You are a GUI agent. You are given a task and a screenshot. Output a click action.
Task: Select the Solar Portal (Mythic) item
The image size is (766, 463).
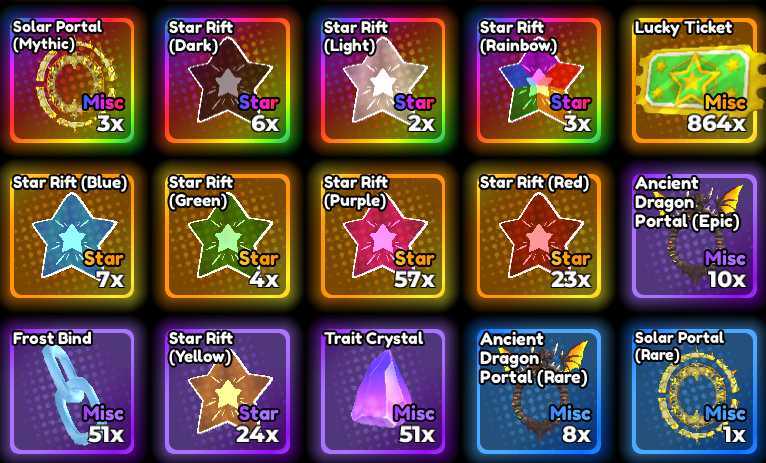(x=72, y=81)
